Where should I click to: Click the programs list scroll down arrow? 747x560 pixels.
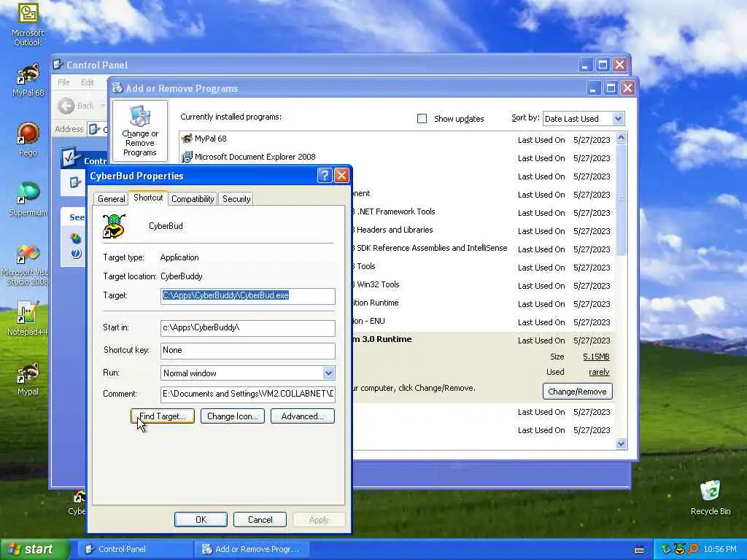[621, 444]
